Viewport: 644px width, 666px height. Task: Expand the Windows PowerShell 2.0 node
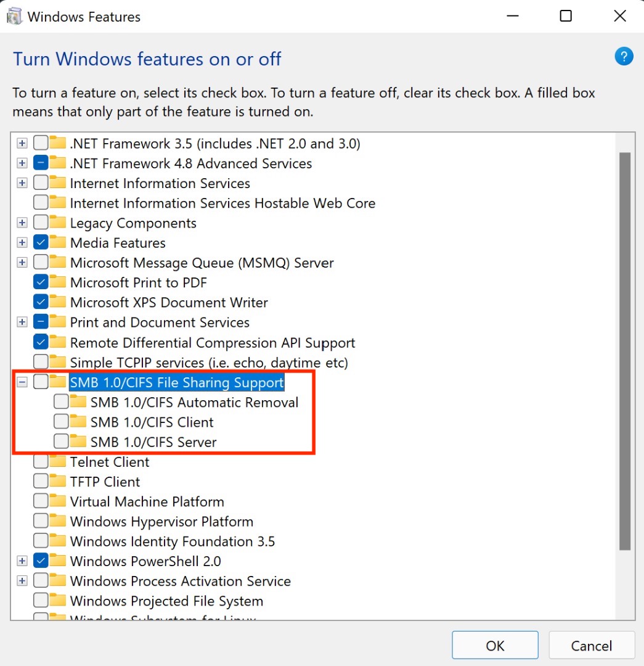point(22,561)
